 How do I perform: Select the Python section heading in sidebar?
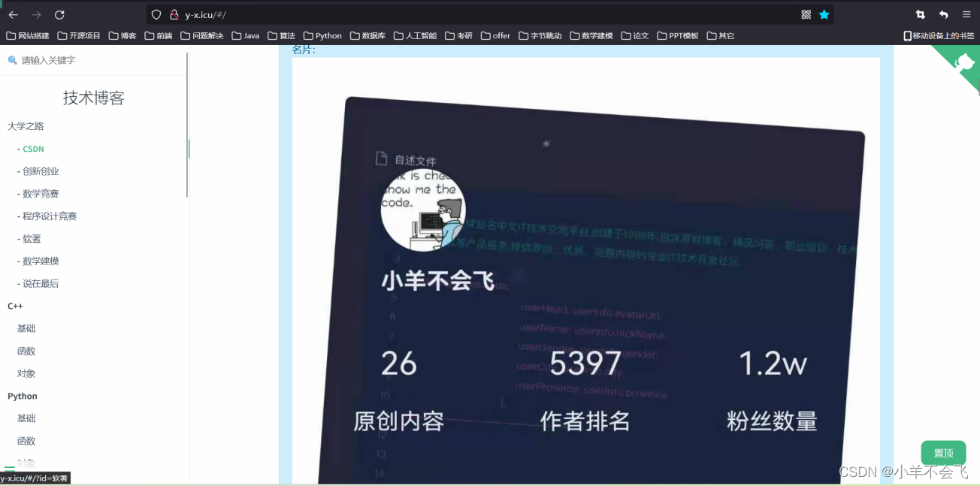pyautogui.click(x=23, y=397)
